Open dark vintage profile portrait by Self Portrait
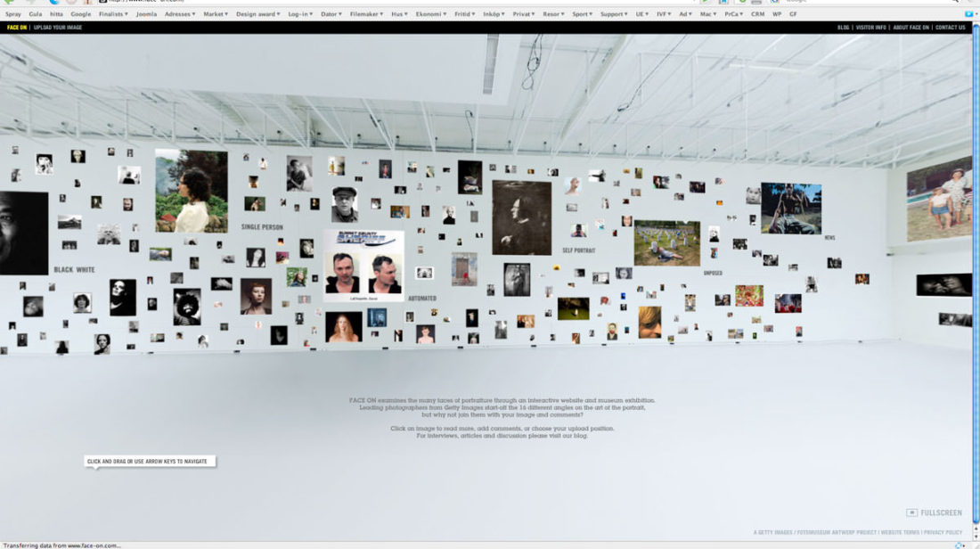Image resolution: width=980 pixels, height=549 pixels. [522, 217]
